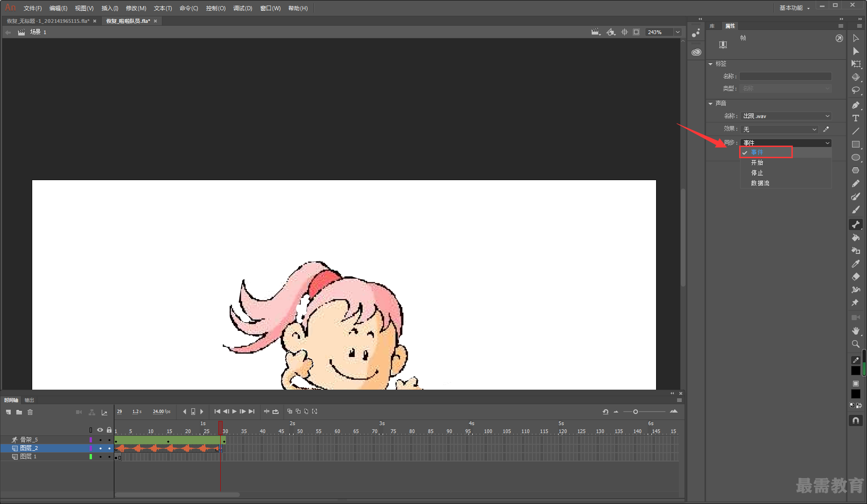Image resolution: width=867 pixels, height=504 pixels.
Task: Select the Pen tool
Action: pyautogui.click(x=855, y=105)
